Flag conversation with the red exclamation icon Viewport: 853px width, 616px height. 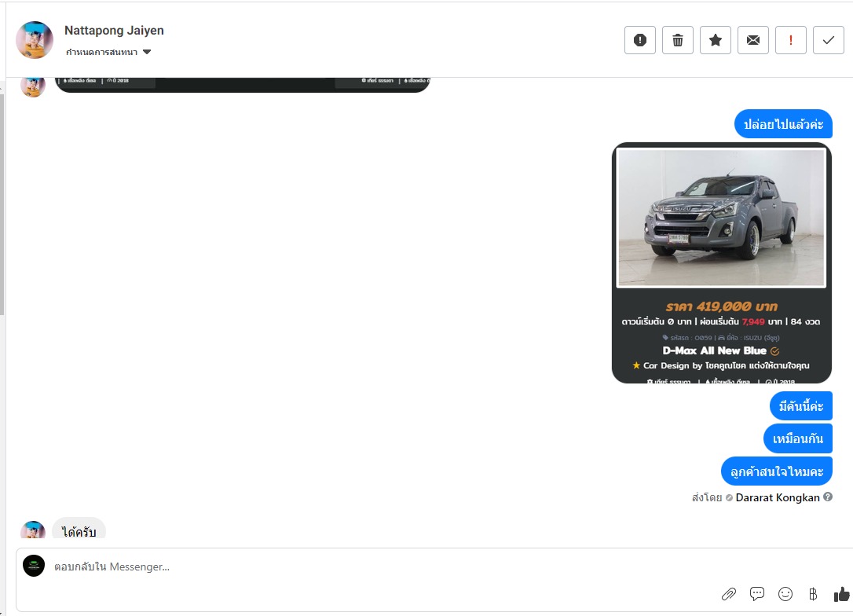tap(790, 40)
